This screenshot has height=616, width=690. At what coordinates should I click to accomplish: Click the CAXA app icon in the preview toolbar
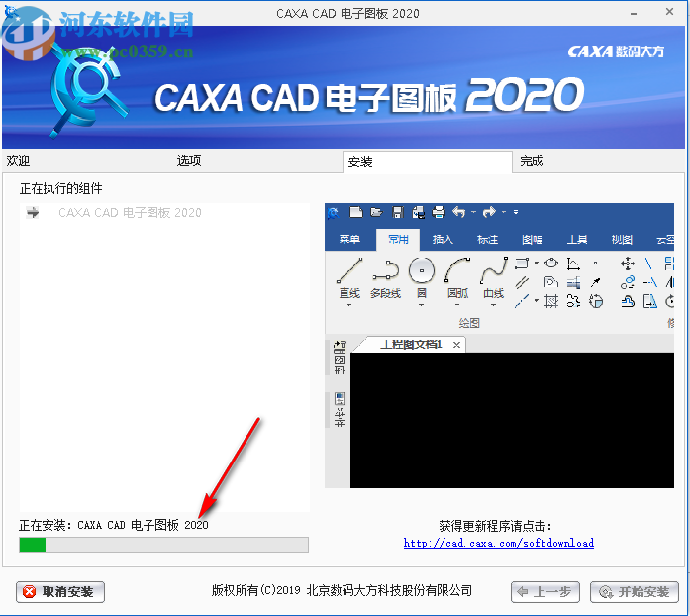[334, 213]
